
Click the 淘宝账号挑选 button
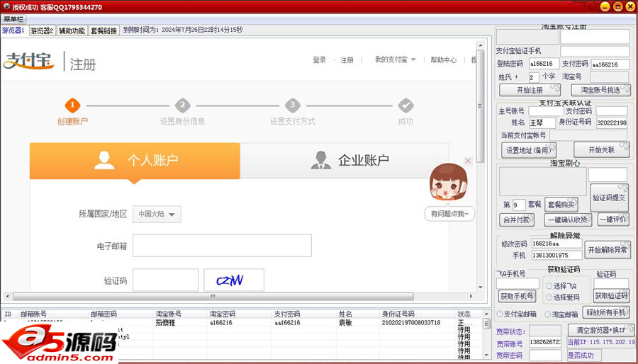click(x=601, y=90)
